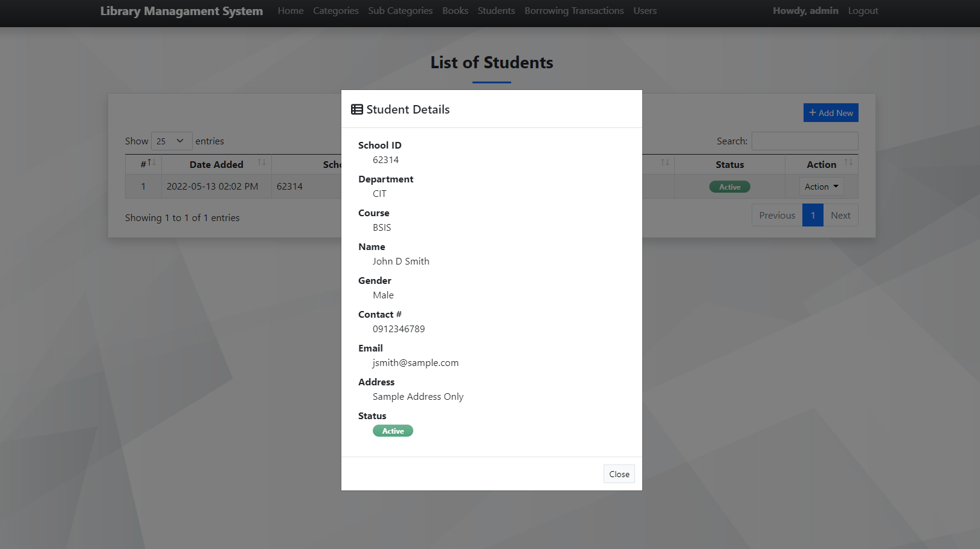Screen dimensions: 980x549
Task: Click the BSIS course value
Action: [x=382, y=228]
